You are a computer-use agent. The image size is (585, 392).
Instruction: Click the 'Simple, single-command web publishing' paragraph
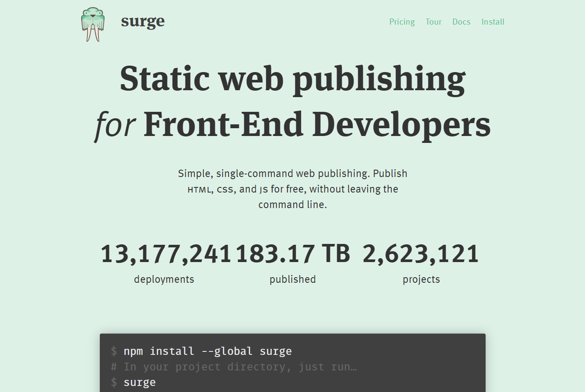coord(292,189)
